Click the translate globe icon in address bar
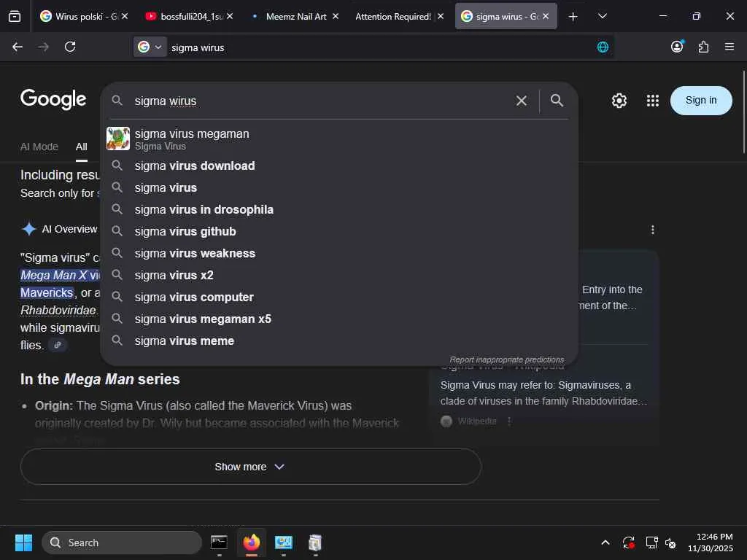 coord(603,47)
